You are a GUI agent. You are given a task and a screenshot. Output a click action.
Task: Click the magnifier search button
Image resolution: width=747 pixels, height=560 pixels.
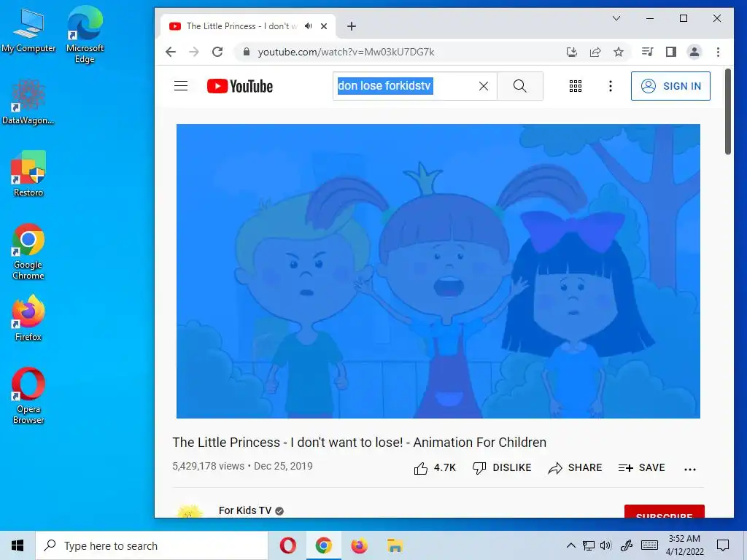click(519, 86)
